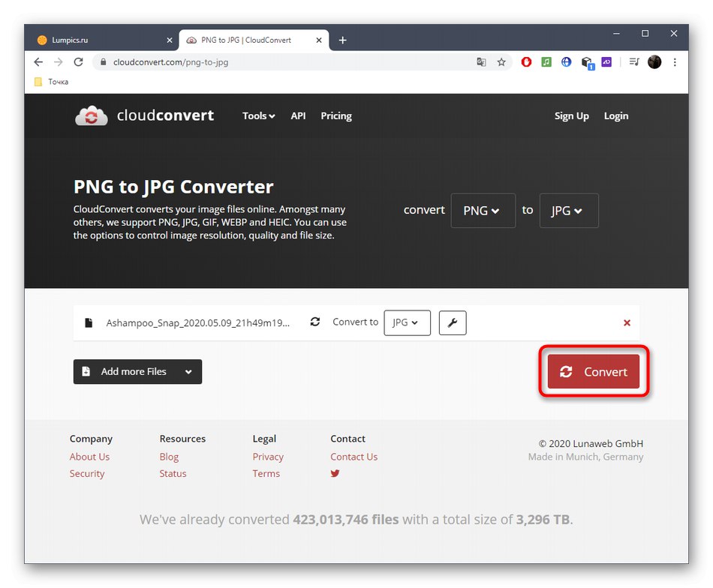Image resolution: width=713 pixels, height=588 pixels.
Task: Open the Chrome profile avatar
Action: (x=654, y=61)
